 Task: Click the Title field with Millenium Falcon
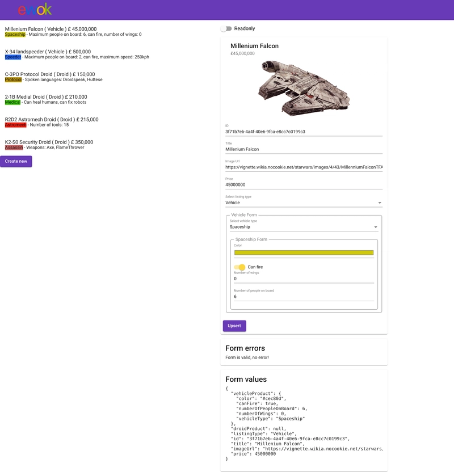304,149
